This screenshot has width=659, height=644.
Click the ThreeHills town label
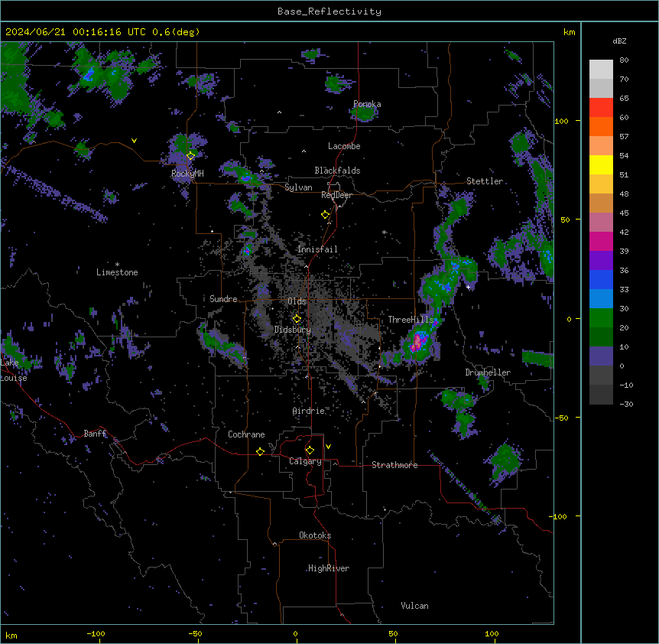(411, 320)
